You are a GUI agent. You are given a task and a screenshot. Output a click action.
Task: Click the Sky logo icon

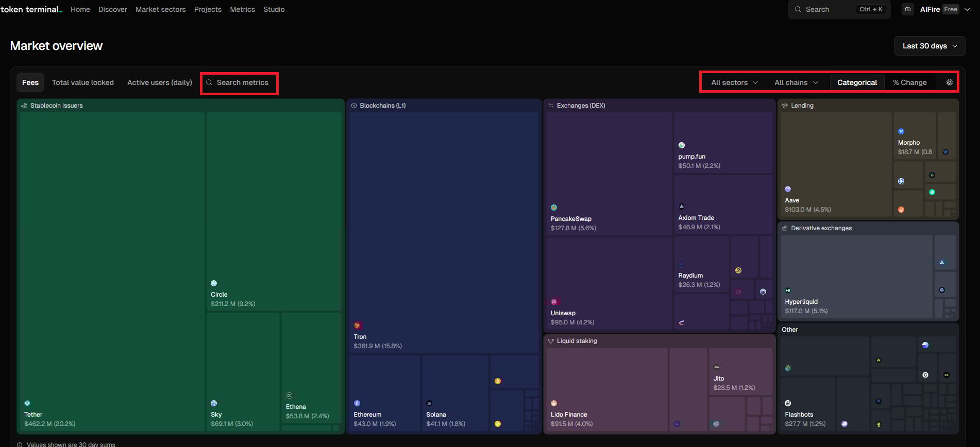214,403
